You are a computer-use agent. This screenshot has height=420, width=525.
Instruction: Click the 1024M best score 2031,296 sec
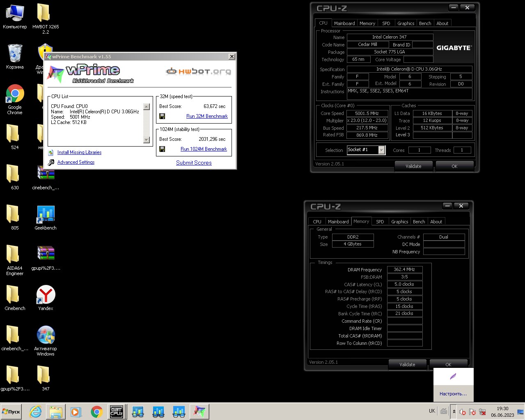click(x=212, y=139)
